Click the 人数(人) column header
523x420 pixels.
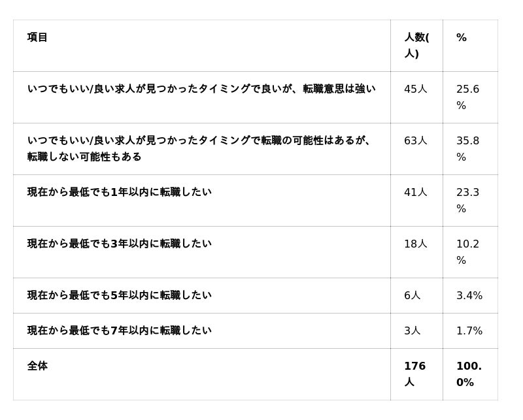416,45
